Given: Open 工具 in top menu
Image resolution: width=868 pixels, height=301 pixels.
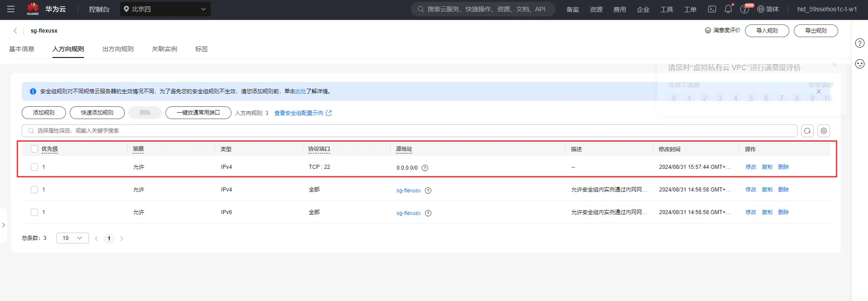Looking at the screenshot, I should point(667,10).
